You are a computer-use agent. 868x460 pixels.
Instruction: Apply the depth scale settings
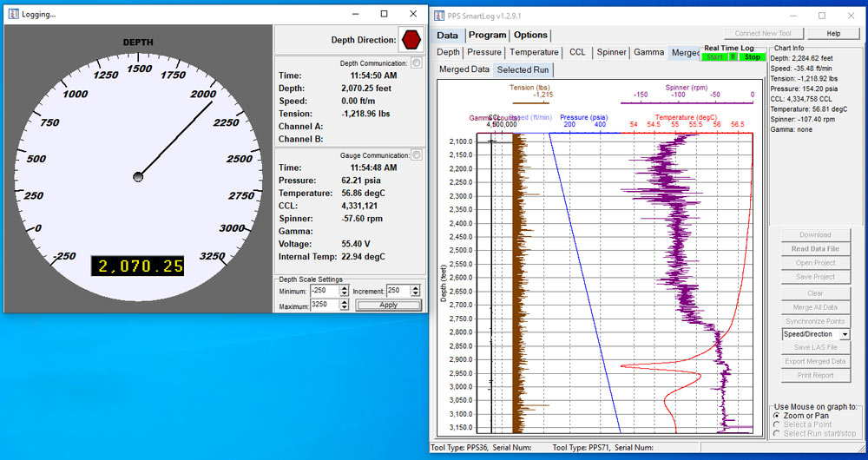(388, 305)
